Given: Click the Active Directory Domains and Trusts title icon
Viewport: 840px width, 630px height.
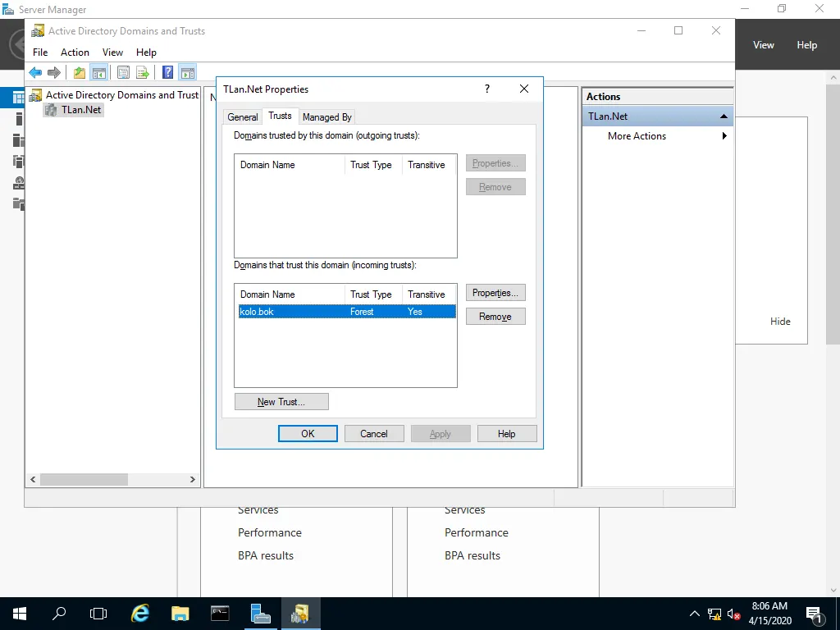Looking at the screenshot, I should [x=38, y=31].
